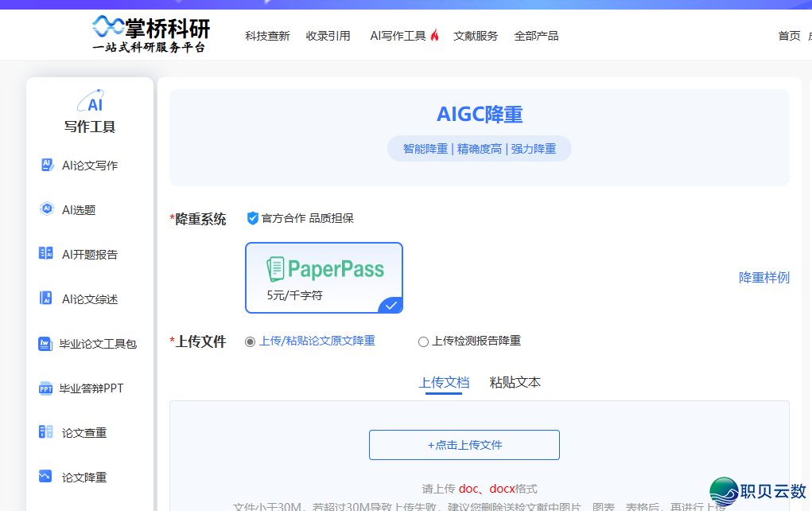Click the 智能降重 | 精确度高 | 强力降重 pill
812x511 pixels.
point(479,149)
